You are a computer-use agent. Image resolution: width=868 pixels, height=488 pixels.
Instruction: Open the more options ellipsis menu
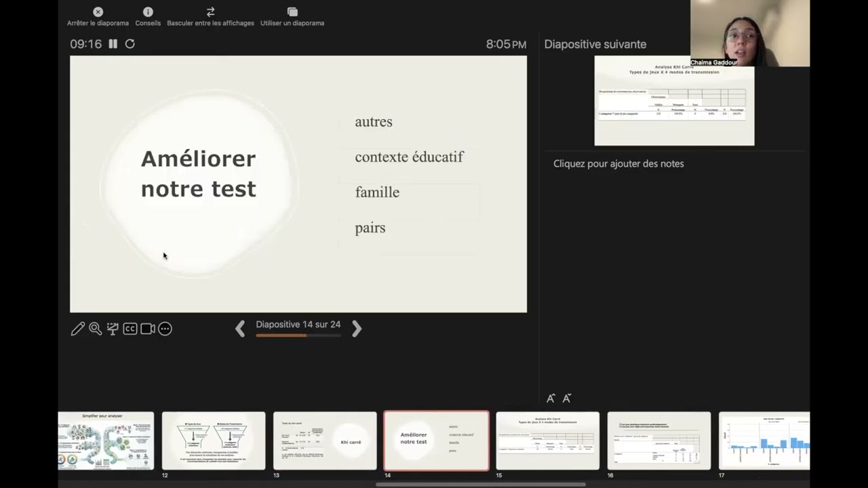pos(165,329)
